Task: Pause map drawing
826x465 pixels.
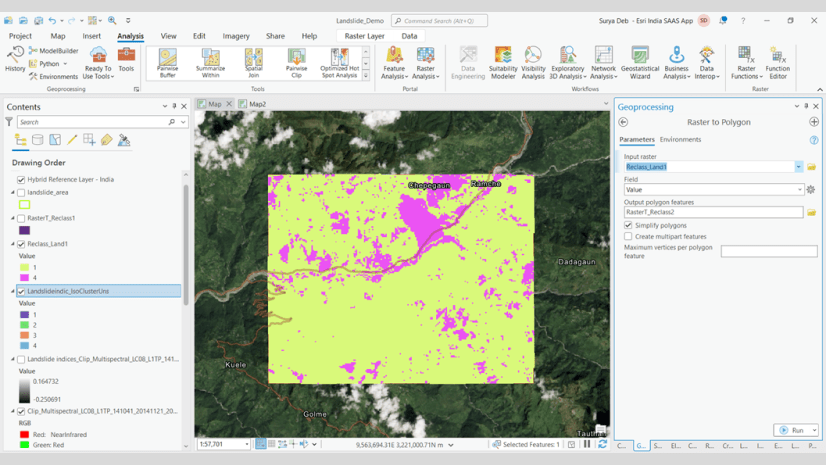Action: click(x=587, y=444)
